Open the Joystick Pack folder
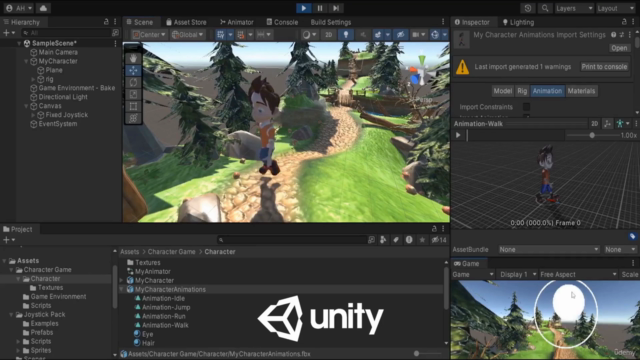 [x=44, y=315]
